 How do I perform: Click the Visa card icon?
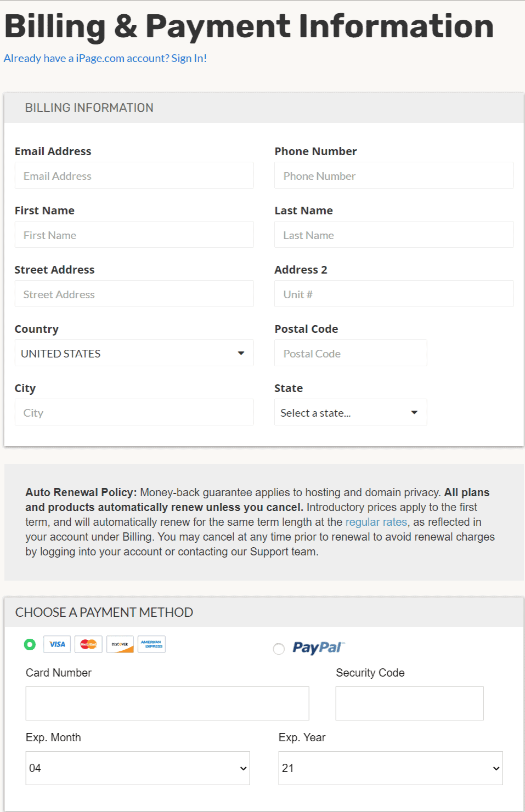tap(57, 644)
